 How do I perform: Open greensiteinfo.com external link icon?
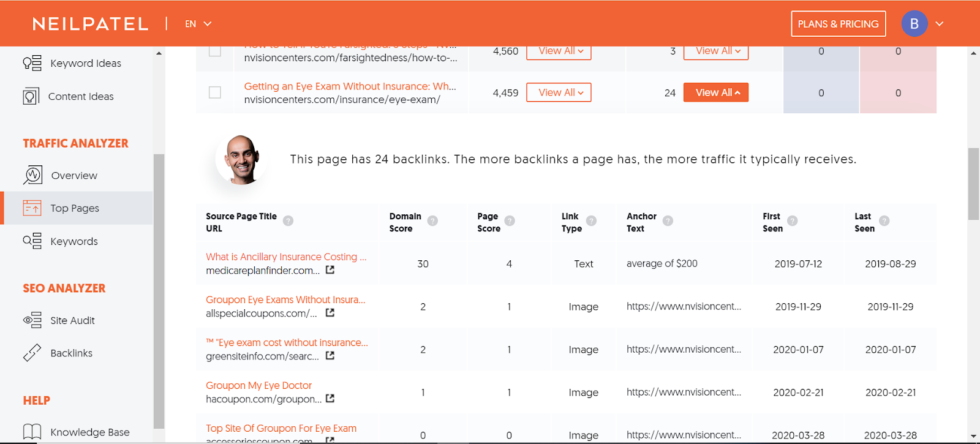(x=330, y=356)
